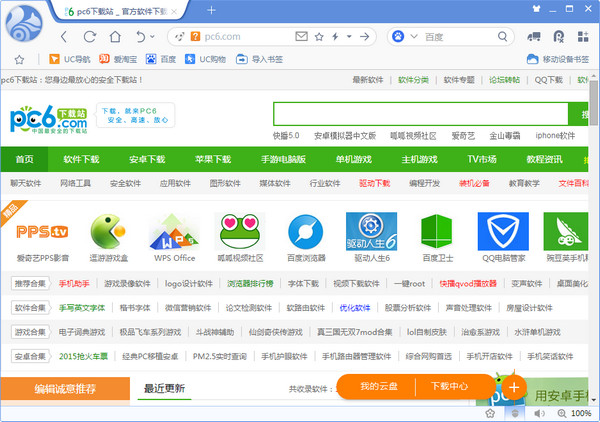Click the 百度 search input field
The height and width of the screenshot is (422, 600).
point(457,37)
